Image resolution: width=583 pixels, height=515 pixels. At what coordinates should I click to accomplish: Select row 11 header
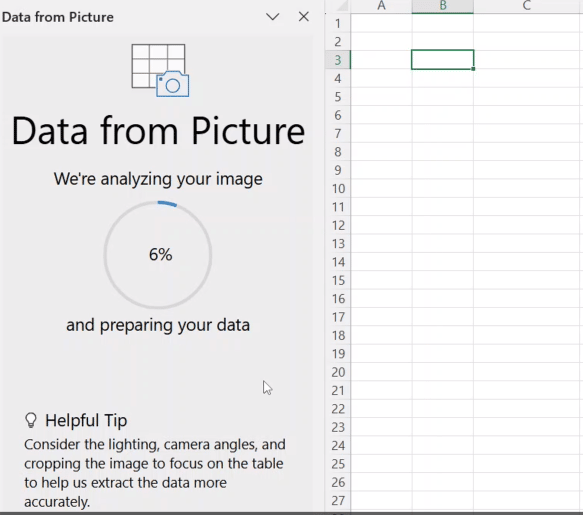pos(338,207)
